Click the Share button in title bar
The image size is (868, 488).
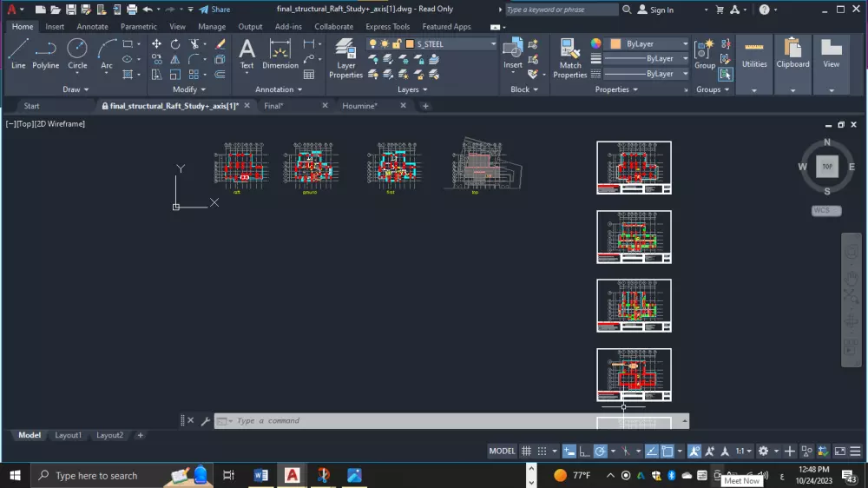(214, 10)
